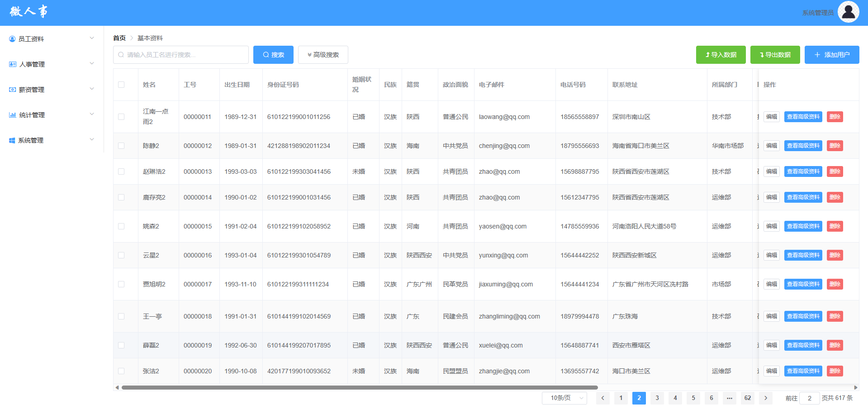Check the row for 张洁2
This screenshot has height=419, width=868.
coord(121,371)
